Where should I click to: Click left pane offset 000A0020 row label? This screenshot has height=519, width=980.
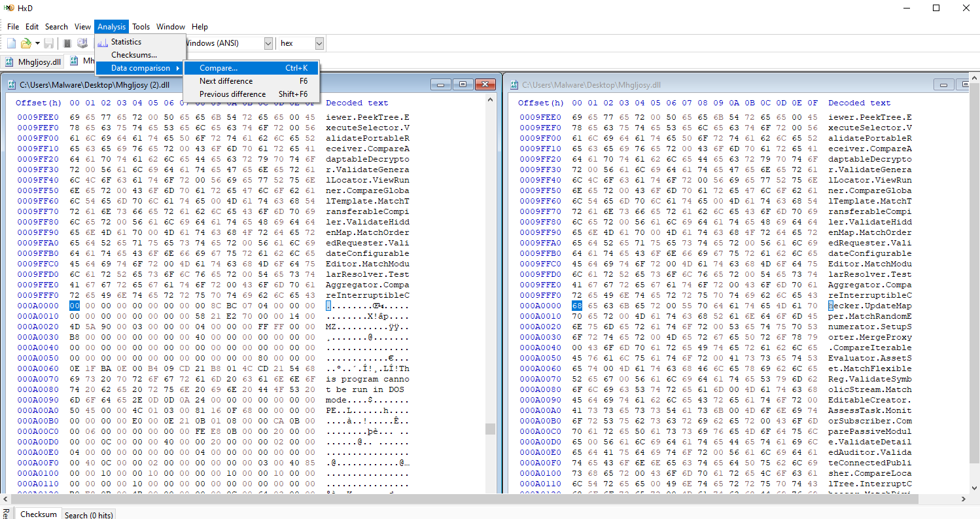[37, 327]
